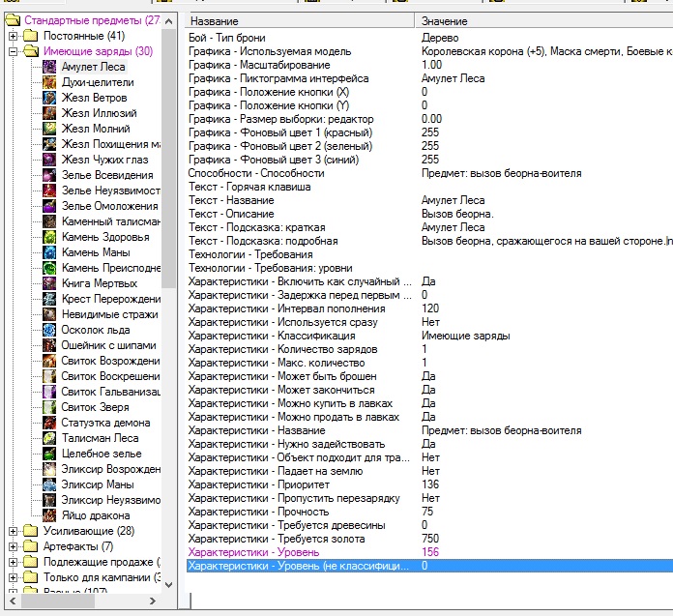The height and width of the screenshot is (616, 673).
Task: Select the Графика - Используемая модель row
Action: pyautogui.click(x=429, y=51)
